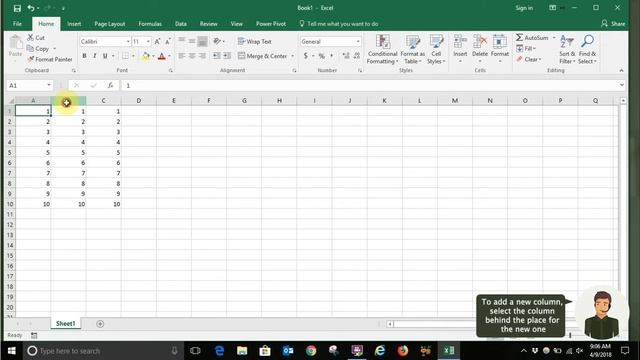This screenshot has width=640, height=360.
Task: Click the Copy icon
Action: click(30, 49)
